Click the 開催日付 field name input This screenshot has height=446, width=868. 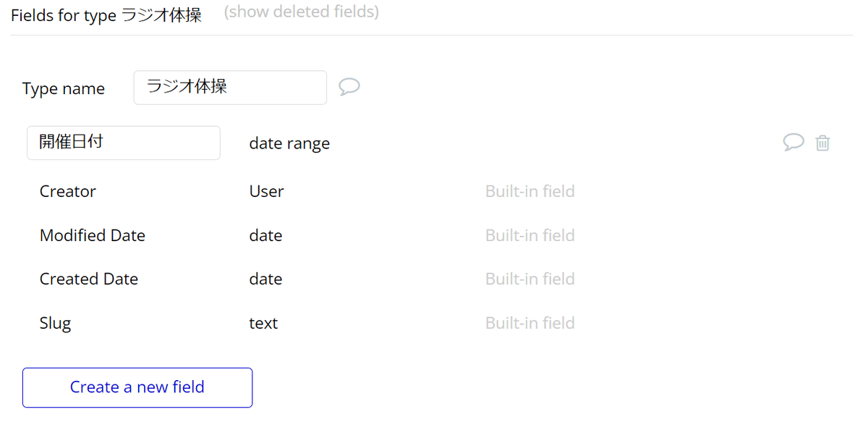(x=124, y=143)
